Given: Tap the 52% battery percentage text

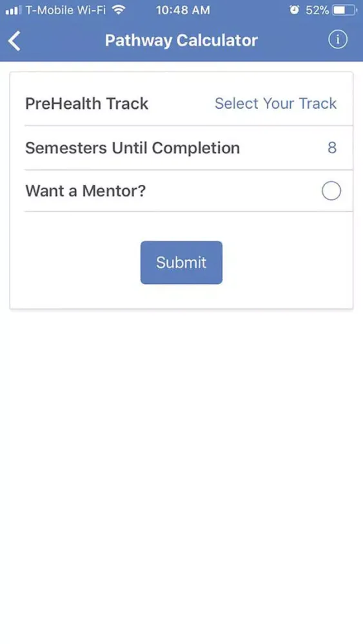Looking at the screenshot, I should (317, 10).
